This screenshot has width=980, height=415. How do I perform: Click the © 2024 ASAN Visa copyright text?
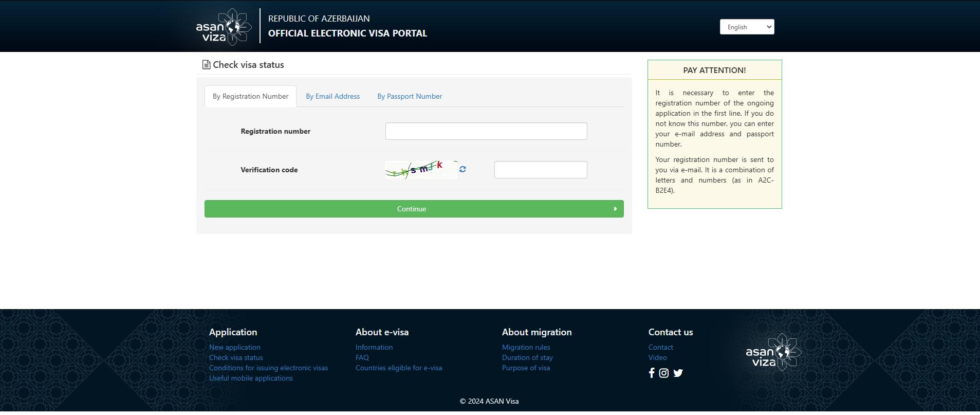pyautogui.click(x=489, y=401)
